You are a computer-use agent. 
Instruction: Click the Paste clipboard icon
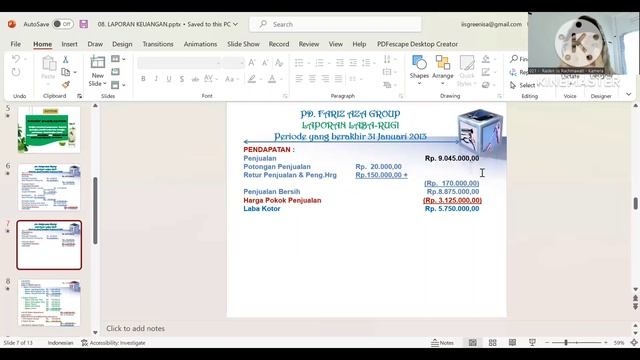tap(49, 64)
